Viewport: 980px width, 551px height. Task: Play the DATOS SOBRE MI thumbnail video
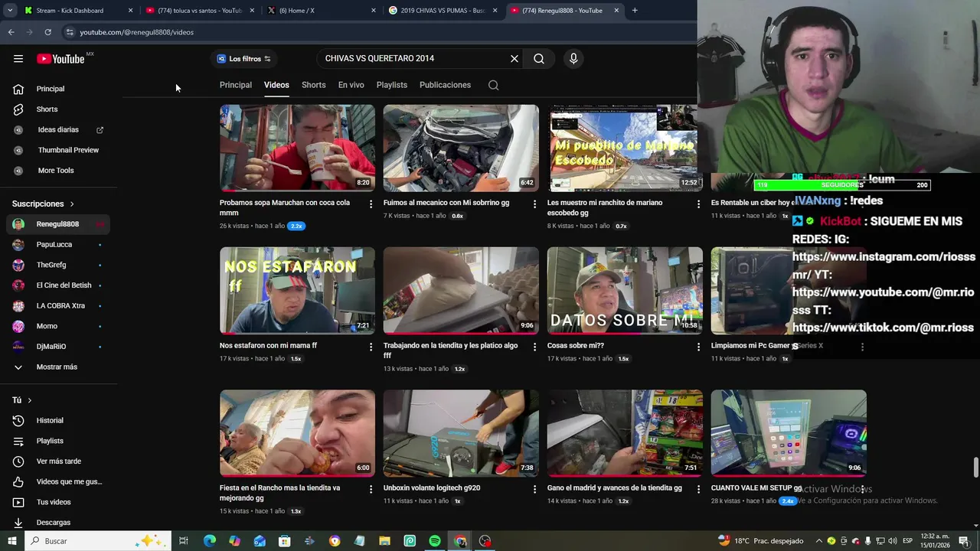pyautogui.click(x=625, y=291)
